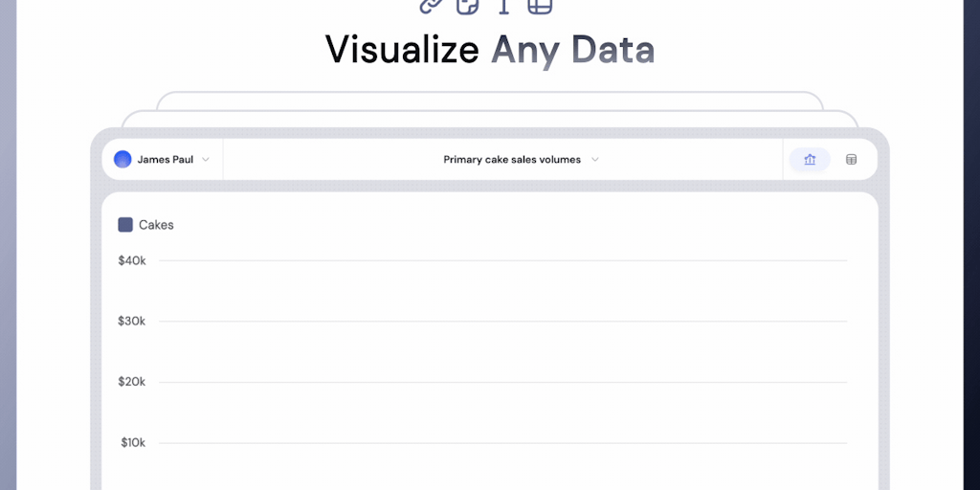The height and width of the screenshot is (490, 980).
Task: Click the $10k axis label
Action: 133,442
